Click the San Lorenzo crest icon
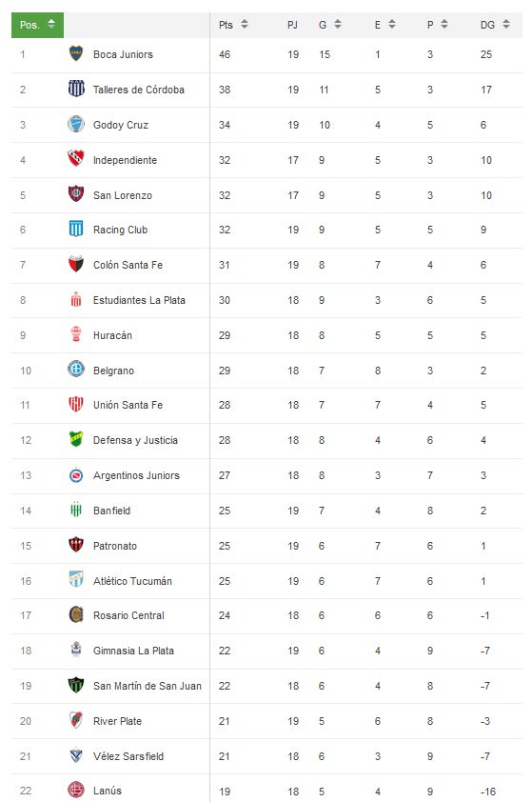 click(76, 194)
